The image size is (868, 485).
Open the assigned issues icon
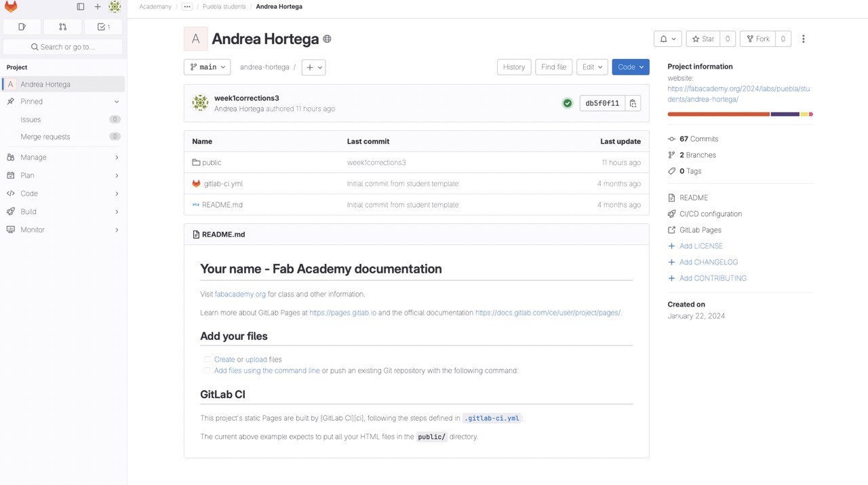coord(22,27)
